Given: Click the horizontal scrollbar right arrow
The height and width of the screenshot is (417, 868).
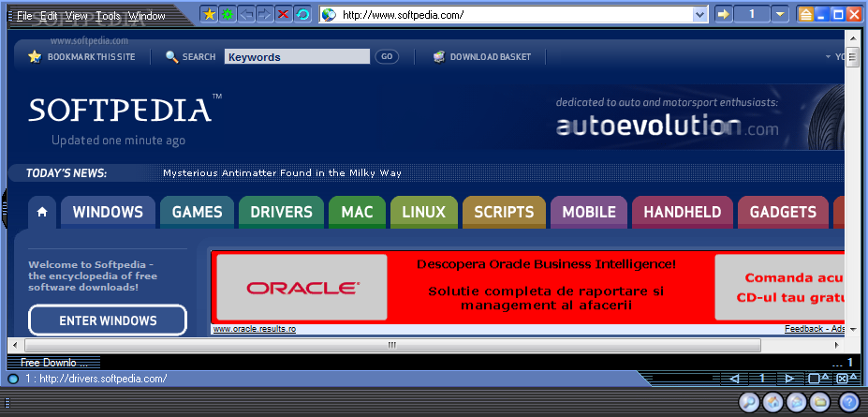Looking at the screenshot, I should [837, 345].
